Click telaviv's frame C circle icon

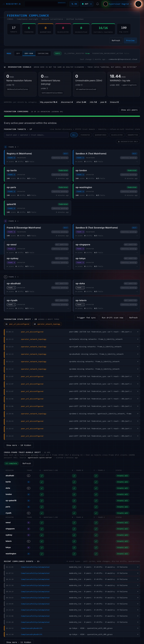[29, 541]
